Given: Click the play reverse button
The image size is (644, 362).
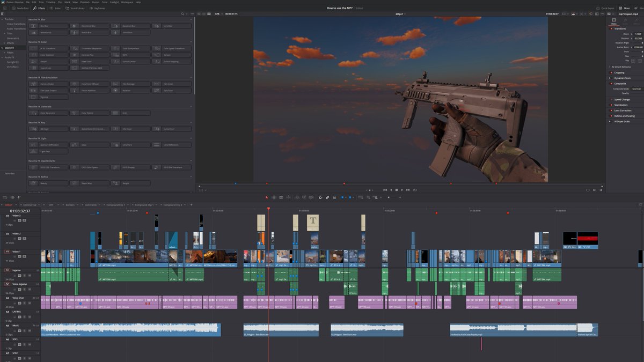Looking at the screenshot, I should click(x=391, y=189).
